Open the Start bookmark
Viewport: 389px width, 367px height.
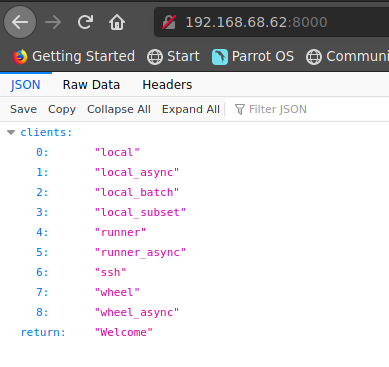pyautogui.click(x=173, y=56)
